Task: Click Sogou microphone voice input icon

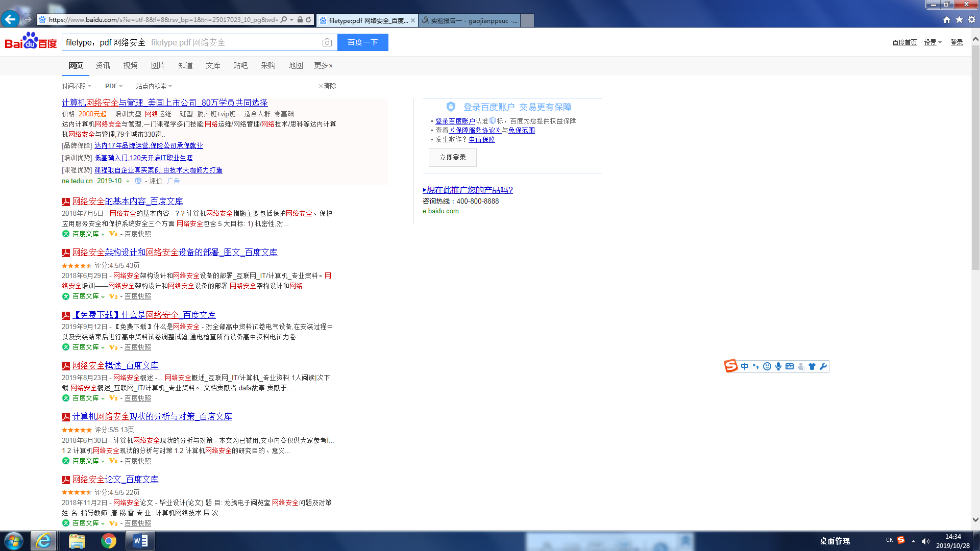Action: [778, 366]
